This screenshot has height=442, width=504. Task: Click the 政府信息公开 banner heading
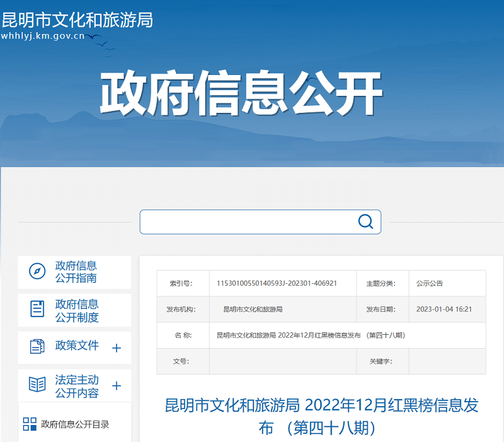pyautogui.click(x=241, y=93)
